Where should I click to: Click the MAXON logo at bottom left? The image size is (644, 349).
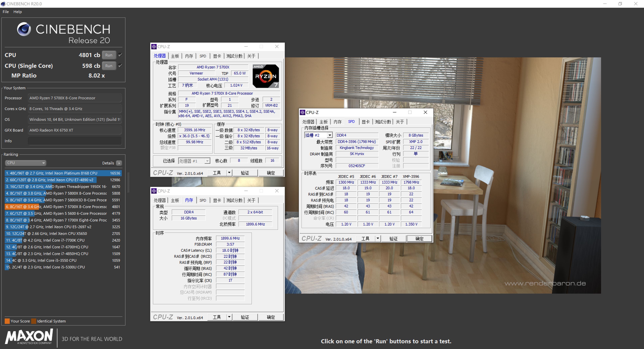pyautogui.click(x=29, y=337)
